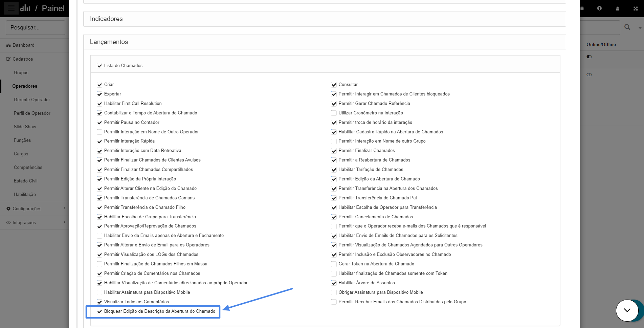
Task: Open Grupos in the sidebar
Action: 21,73
